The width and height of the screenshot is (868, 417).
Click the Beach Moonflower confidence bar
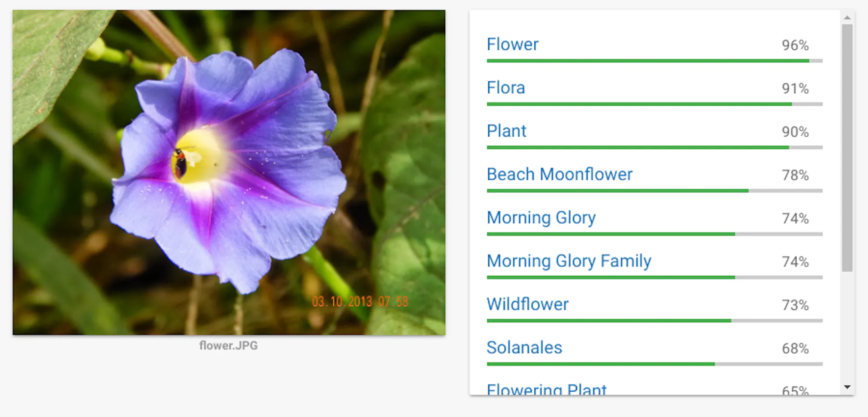coord(655,191)
